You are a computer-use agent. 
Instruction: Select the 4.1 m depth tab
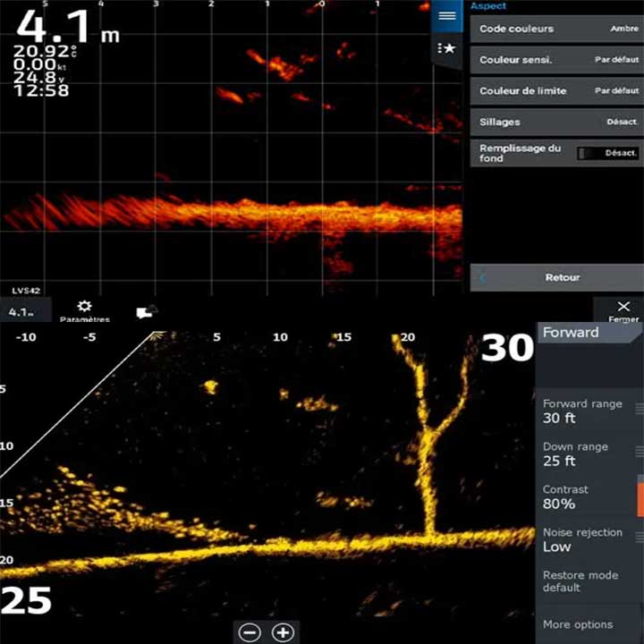[25, 311]
